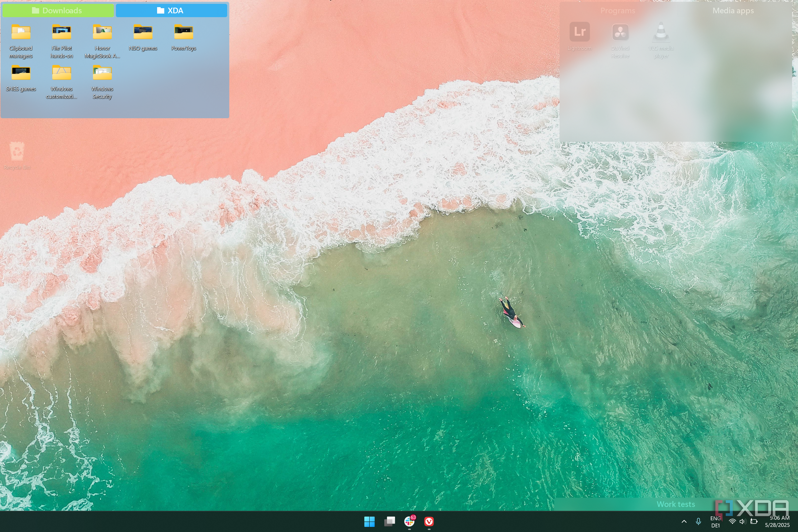Viewport: 798px width, 532px height.
Task: Click the speaker volume tray icon
Action: pyautogui.click(x=742, y=522)
